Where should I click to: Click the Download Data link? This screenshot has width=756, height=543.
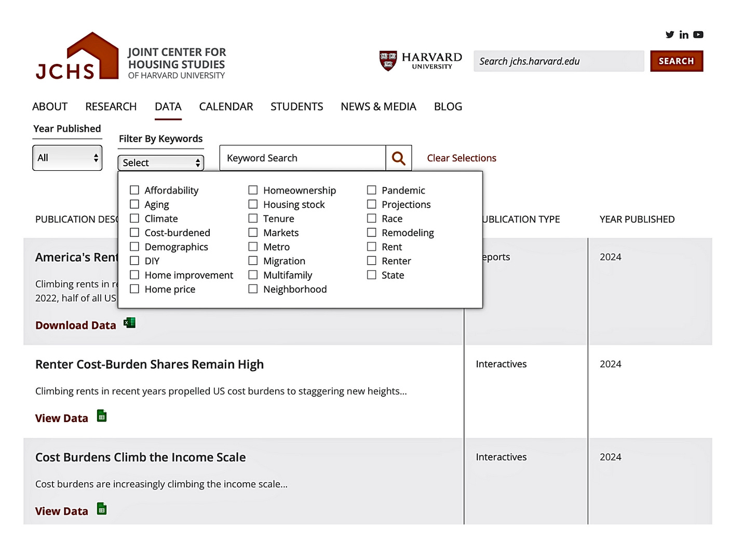76,325
